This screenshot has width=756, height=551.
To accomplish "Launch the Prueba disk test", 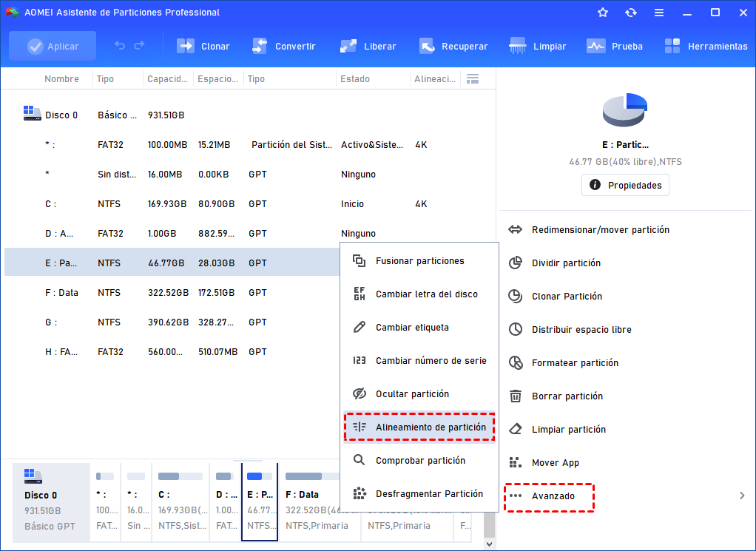I will pos(615,46).
